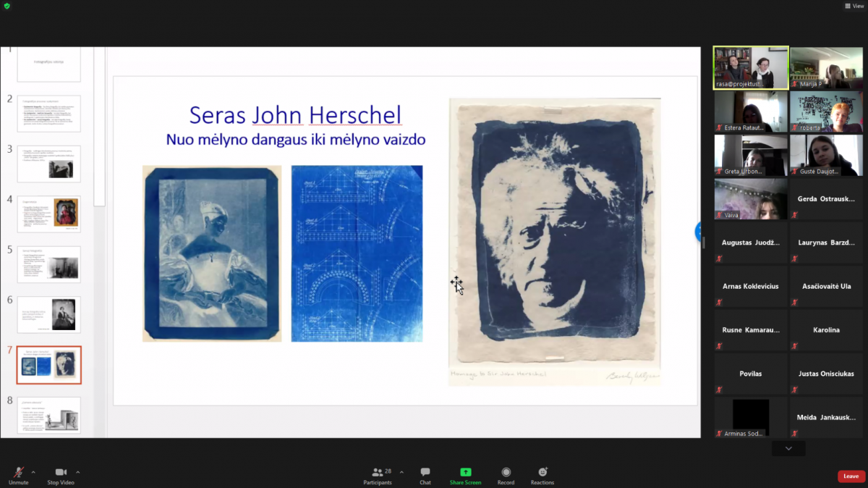Click the Gerda Ostrausk participant tile
The height and width of the screenshot is (488, 868).
(x=826, y=199)
